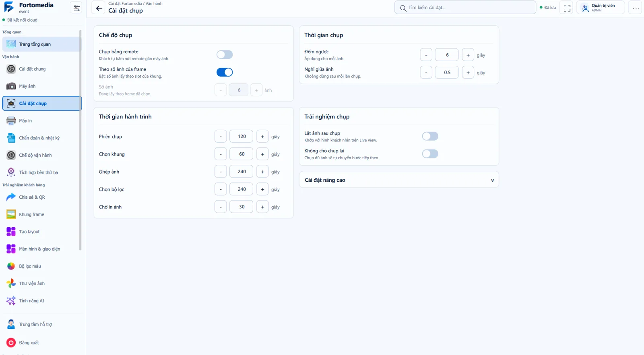Decrease Chọn bộ lọc time with minus

point(221,189)
